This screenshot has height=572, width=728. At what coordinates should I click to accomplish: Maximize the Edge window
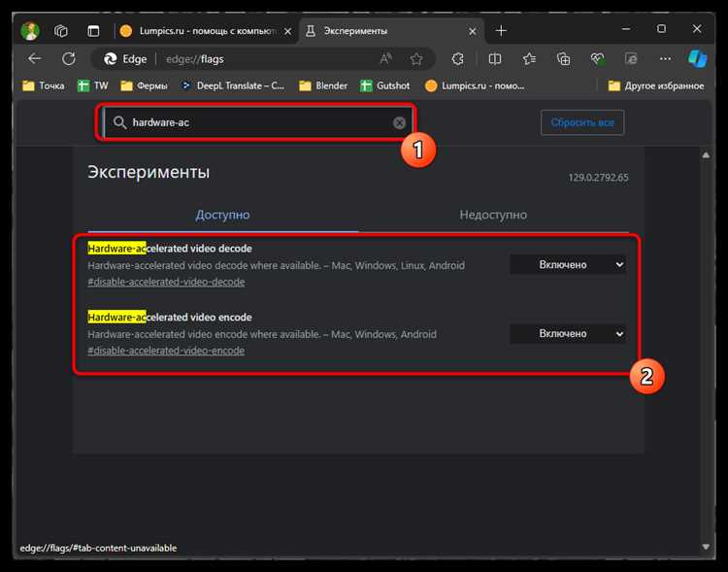[662, 29]
